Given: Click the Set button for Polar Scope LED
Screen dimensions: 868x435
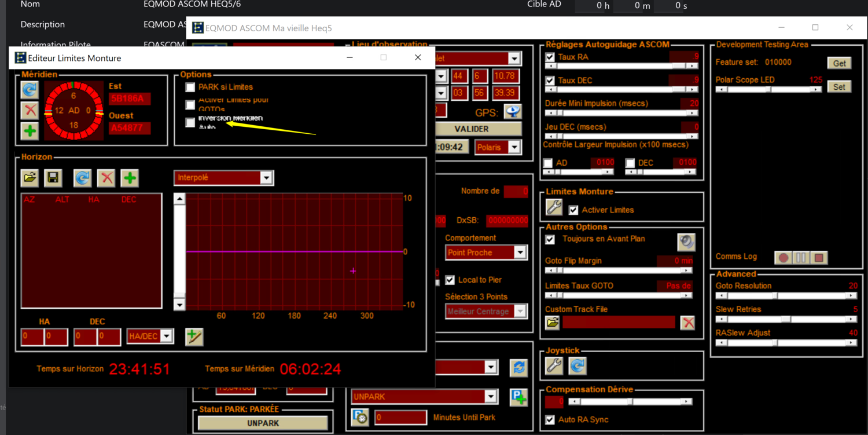Looking at the screenshot, I should (x=840, y=87).
